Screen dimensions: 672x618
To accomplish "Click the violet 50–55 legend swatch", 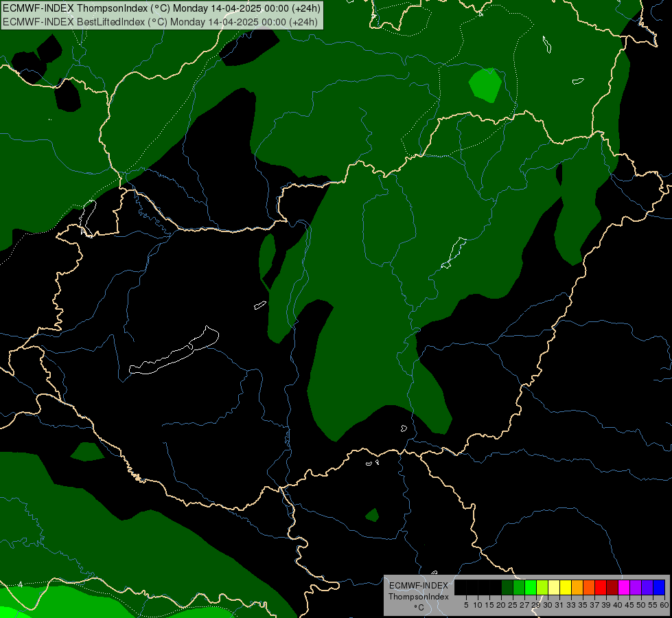I will [647, 587].
